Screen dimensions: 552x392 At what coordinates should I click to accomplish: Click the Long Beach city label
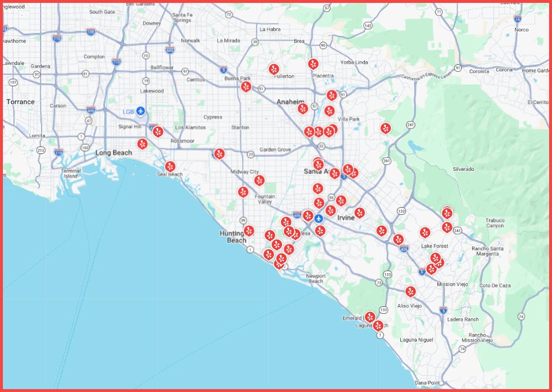pyautogui.click(x=114, y=153)
